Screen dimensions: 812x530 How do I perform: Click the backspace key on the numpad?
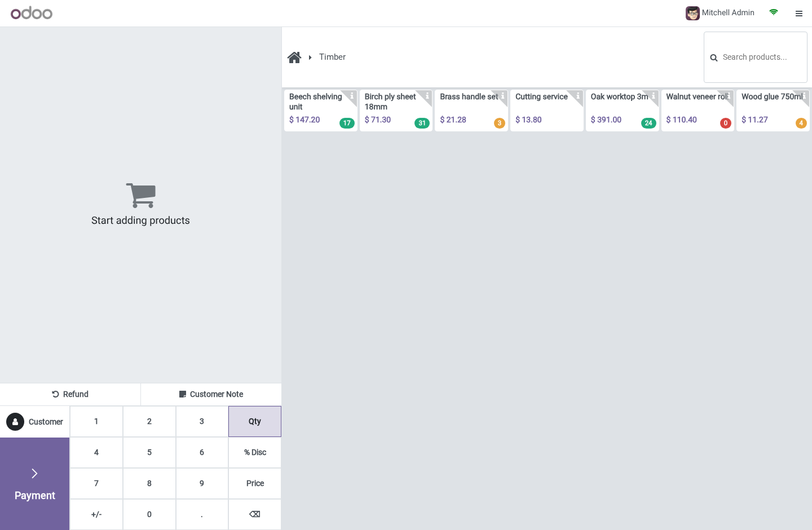click(x=255, y=514)
